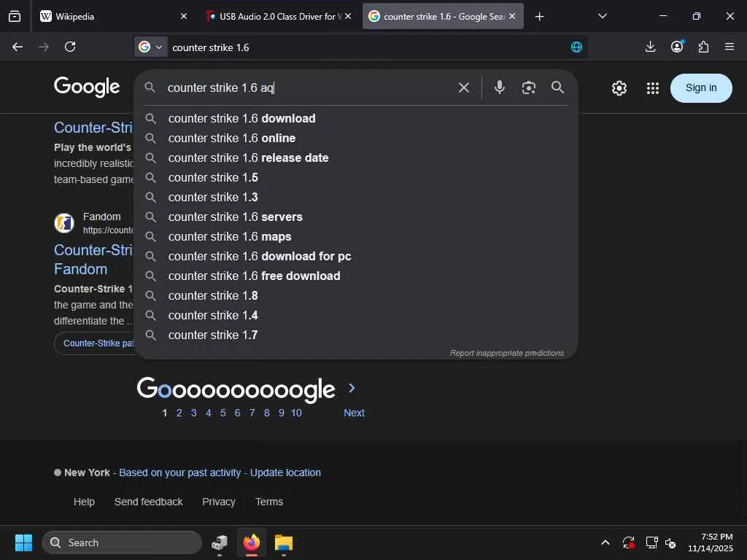This screenshot has height=560, width=747.
Task: Open Google search by image camera icon
Action: (529, 87)
